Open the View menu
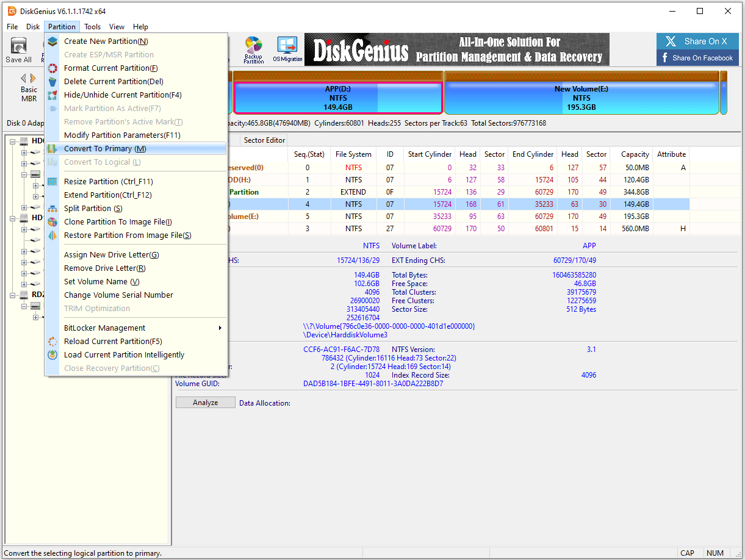 pyautogui.click(x=117, y=27)
